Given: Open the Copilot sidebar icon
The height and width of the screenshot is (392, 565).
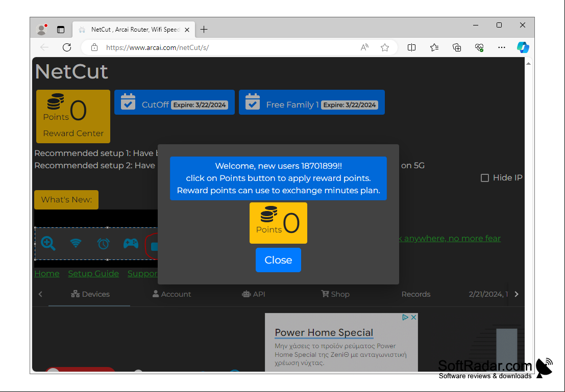Looking at the screenshot, I should coord(523,47).
